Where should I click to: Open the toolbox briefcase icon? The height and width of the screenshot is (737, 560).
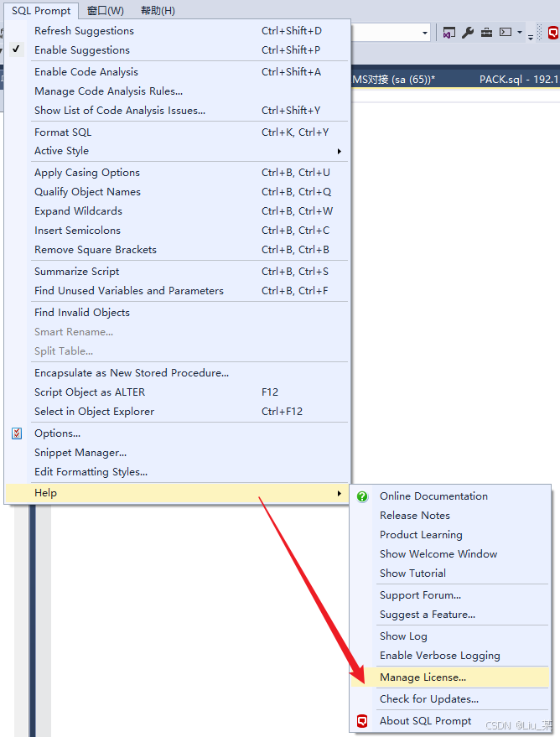(486, 34)
